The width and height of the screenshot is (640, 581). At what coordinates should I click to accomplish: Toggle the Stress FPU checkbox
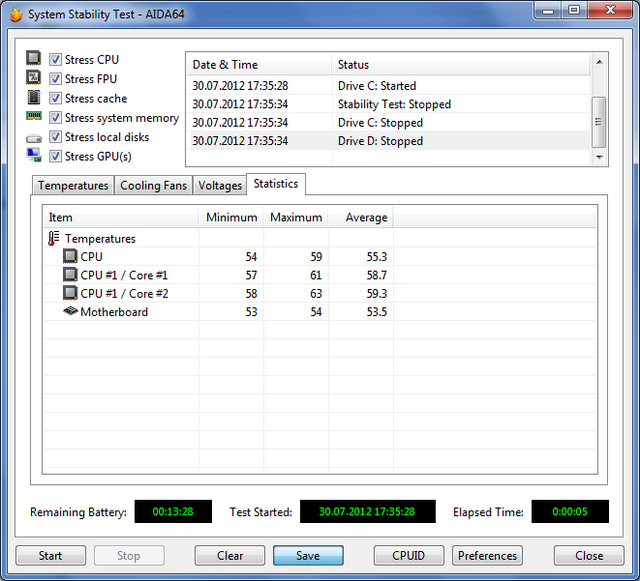tap(56, 79)
